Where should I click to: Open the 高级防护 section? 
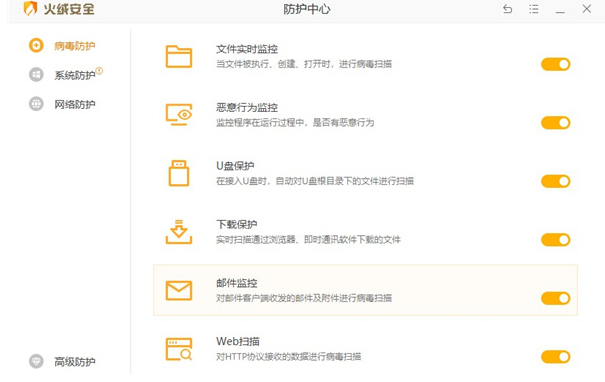click(74, 362)
